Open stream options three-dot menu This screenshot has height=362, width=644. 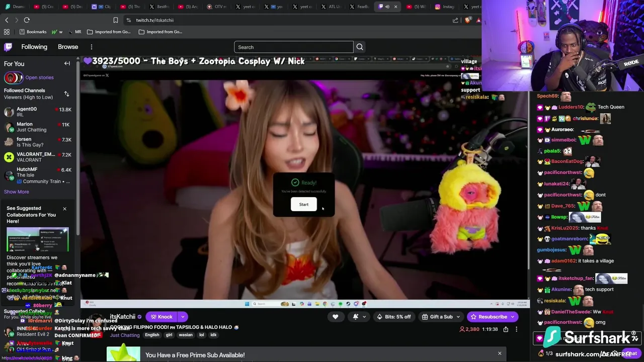pyautogui.click(x=516, y=329)
